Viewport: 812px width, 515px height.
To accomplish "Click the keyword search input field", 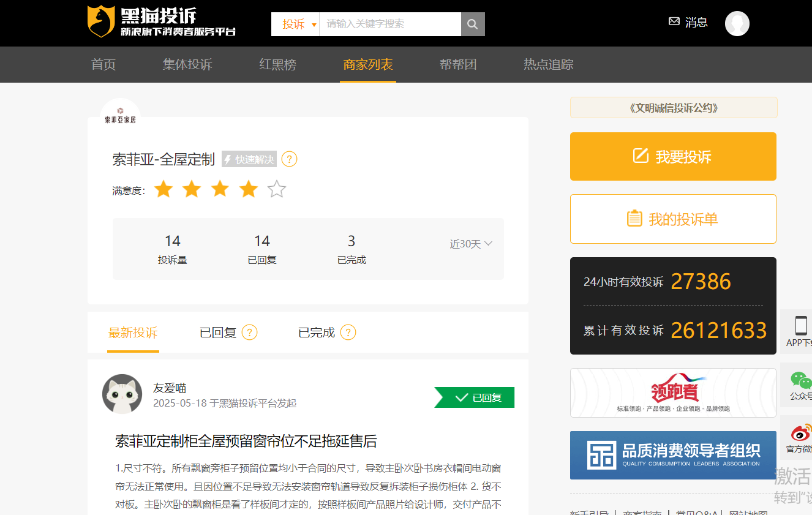I will pyautogui.click(x=390, y=24).
